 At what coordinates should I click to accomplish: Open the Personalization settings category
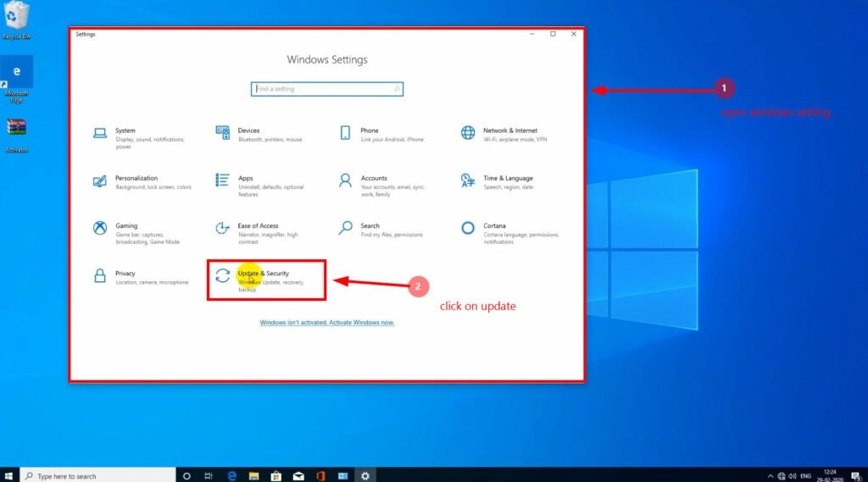(x=142, y=183)
